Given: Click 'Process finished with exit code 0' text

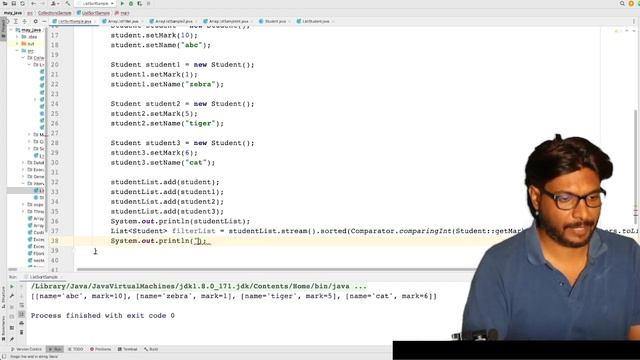Looking at the screenshot, I should coord(102,316).
